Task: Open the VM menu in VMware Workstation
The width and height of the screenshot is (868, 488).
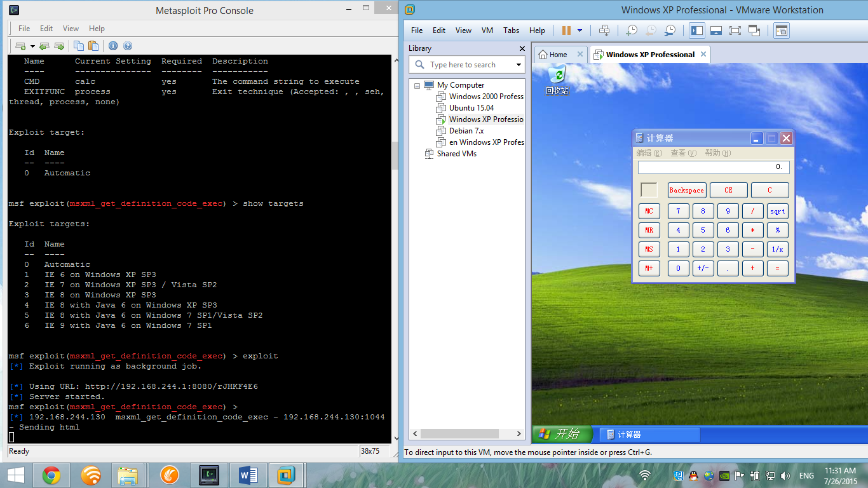Action: tap(487, 30)
